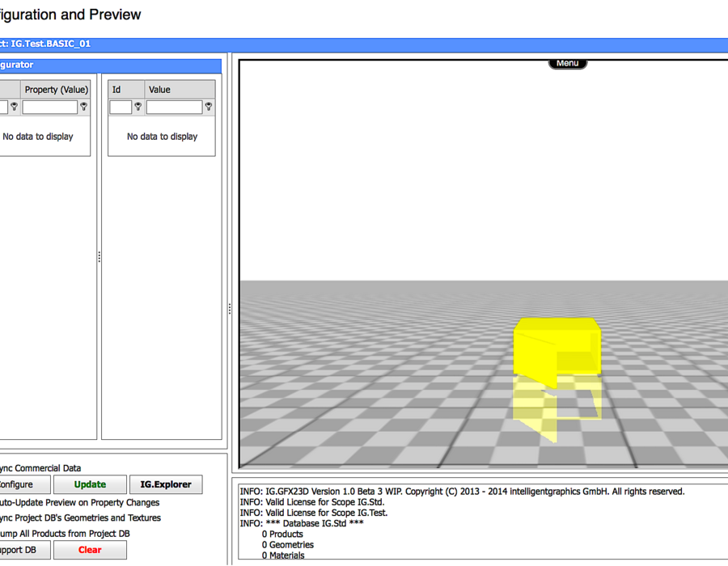Click 'No data to display' in Id/Value grid
Viewport: 728px width, 566px height.
(162, 137)
